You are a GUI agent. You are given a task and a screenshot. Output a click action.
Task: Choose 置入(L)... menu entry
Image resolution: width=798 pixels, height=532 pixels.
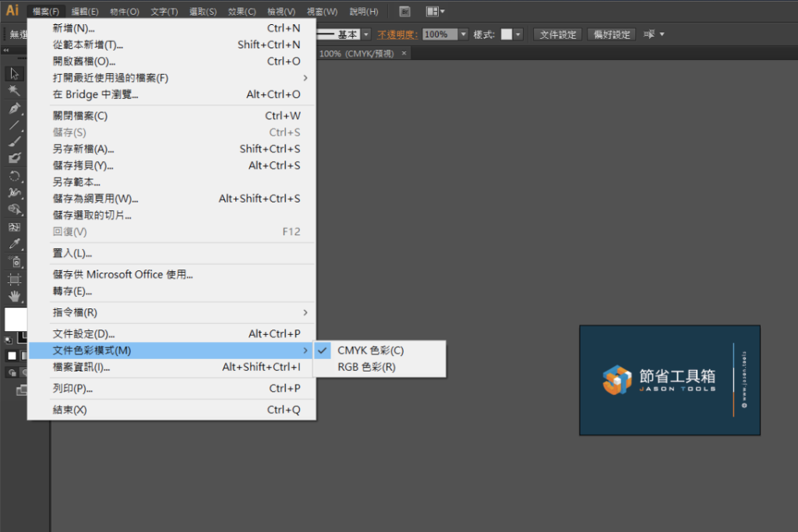click(x=172, y=253)
